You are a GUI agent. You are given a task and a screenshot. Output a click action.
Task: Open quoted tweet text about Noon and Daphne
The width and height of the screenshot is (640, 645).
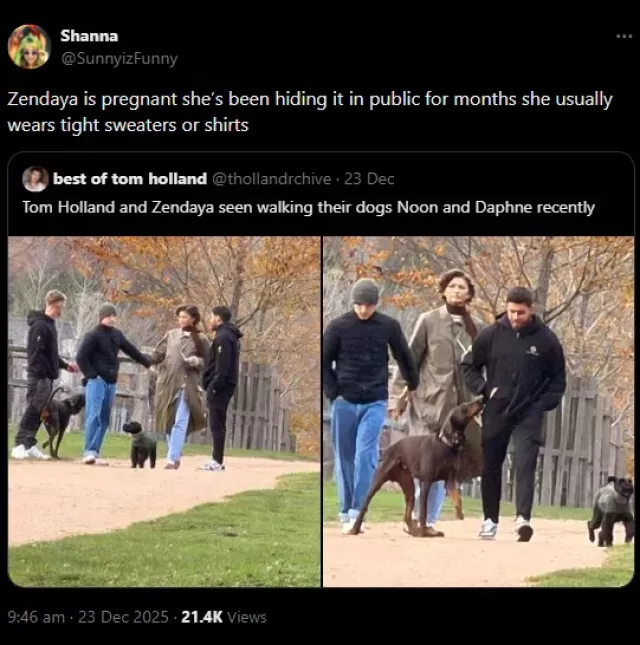click(x=308, y=207)
